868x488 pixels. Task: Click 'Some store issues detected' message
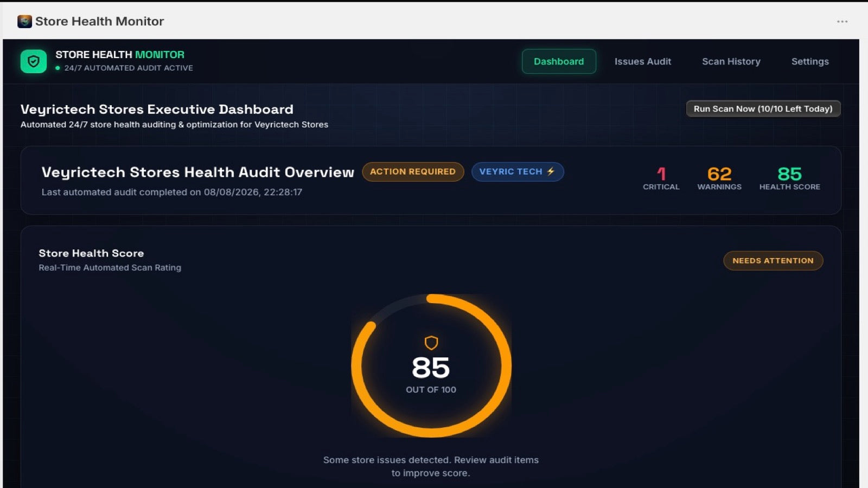pyautogui.click(x=431, y=466)
